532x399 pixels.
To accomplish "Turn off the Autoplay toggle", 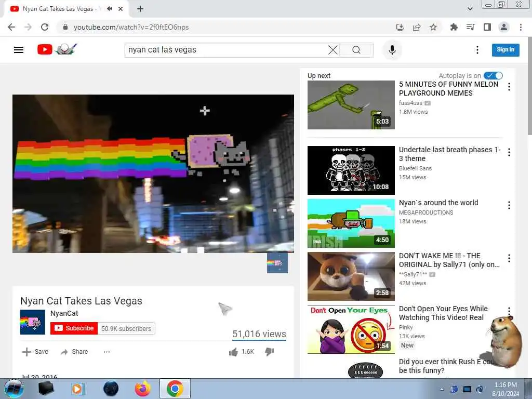I will [493, 76].
